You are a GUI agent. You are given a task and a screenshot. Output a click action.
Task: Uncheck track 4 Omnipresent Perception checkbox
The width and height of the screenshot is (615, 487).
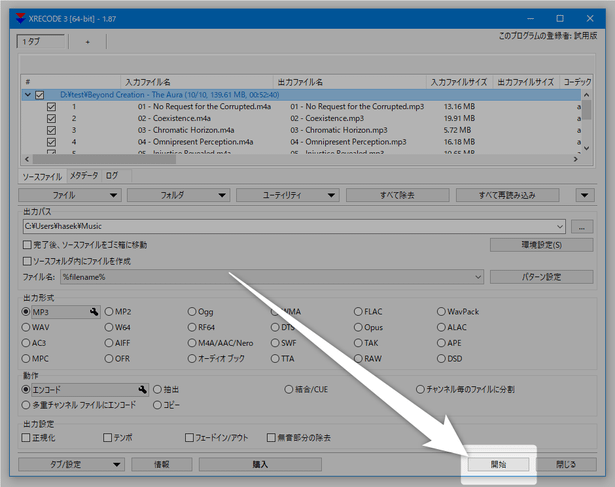pyautogui.click(x=51, y=142)
